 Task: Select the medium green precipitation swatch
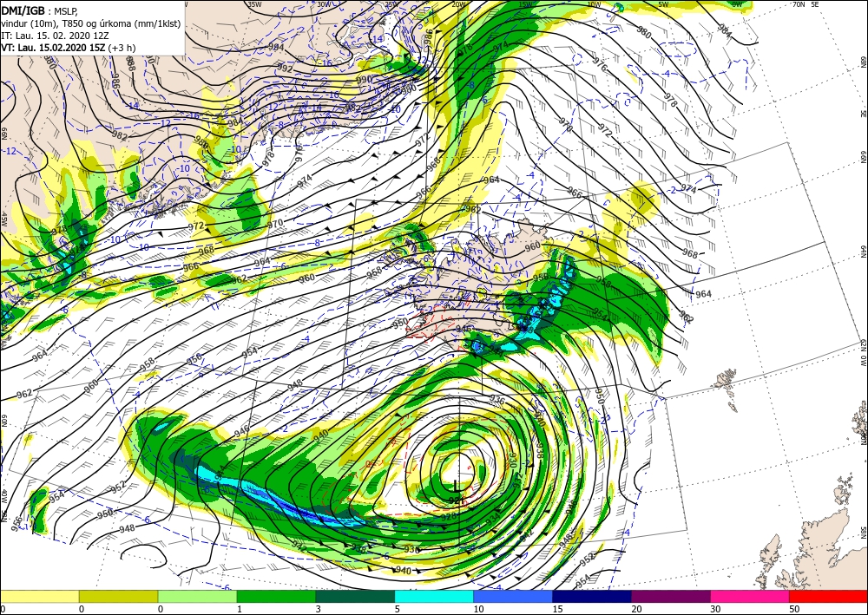pyautogui.click(x=276, y=596)
